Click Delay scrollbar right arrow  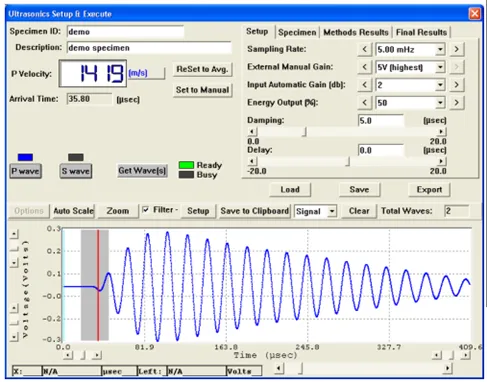(x=441, y=161)
